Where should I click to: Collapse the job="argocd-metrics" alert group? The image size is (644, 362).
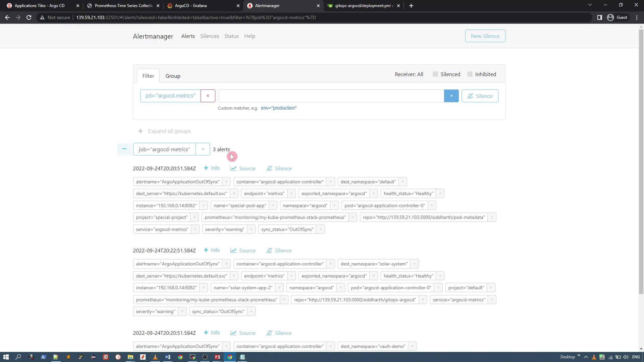coord(124,149)
